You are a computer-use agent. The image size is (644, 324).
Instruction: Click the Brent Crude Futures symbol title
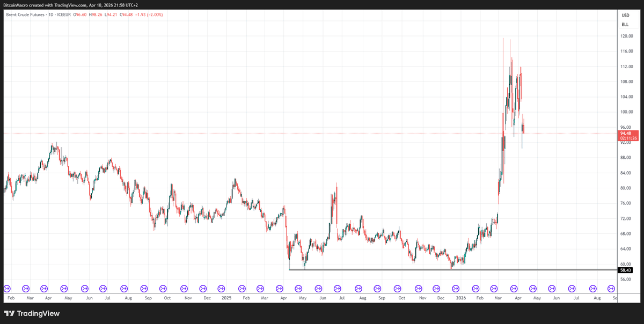(x=26, y=14)
